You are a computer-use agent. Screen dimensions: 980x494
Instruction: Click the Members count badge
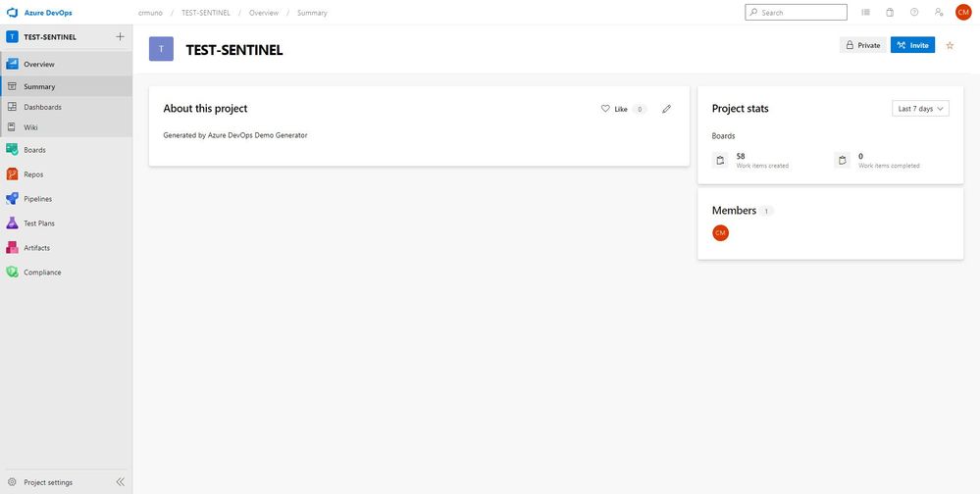pos(767,211)
